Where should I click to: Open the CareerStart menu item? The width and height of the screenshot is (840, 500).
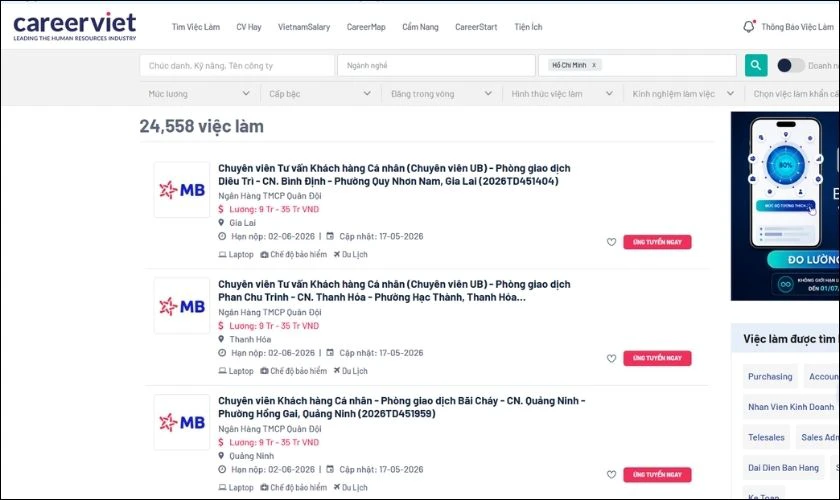click(x=476, y=27)
